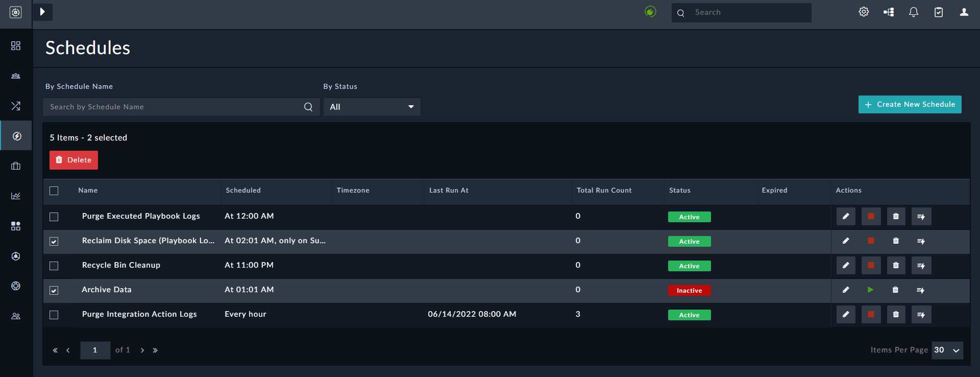Click Active badge for Recycle Bin Cleanup

(690, 266)
